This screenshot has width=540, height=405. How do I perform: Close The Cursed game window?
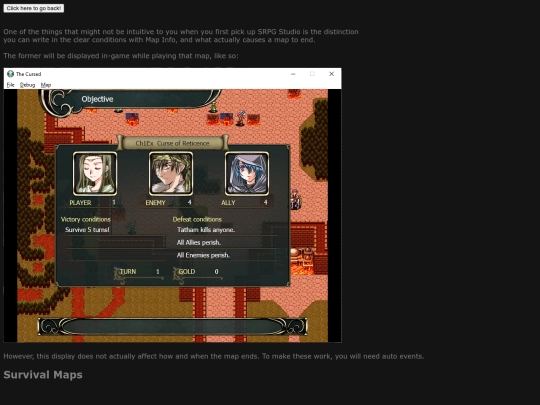pyautogui.click(x=331, y=74)
